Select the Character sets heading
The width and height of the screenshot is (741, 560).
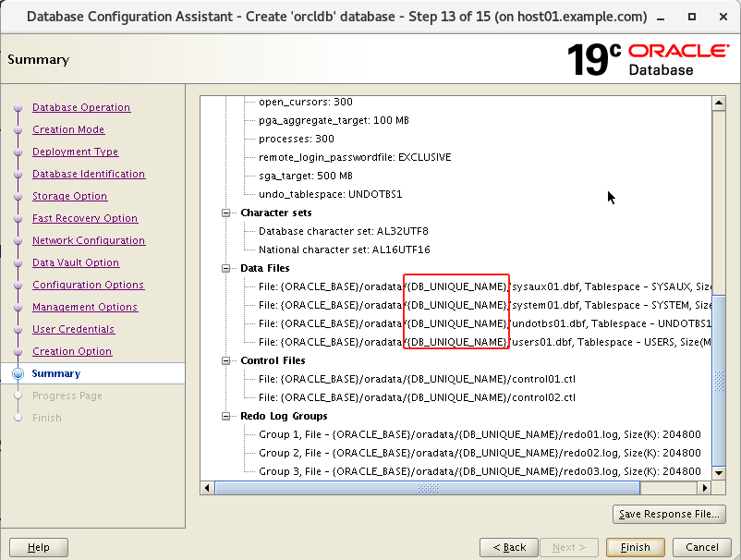(x=276, y=213)
